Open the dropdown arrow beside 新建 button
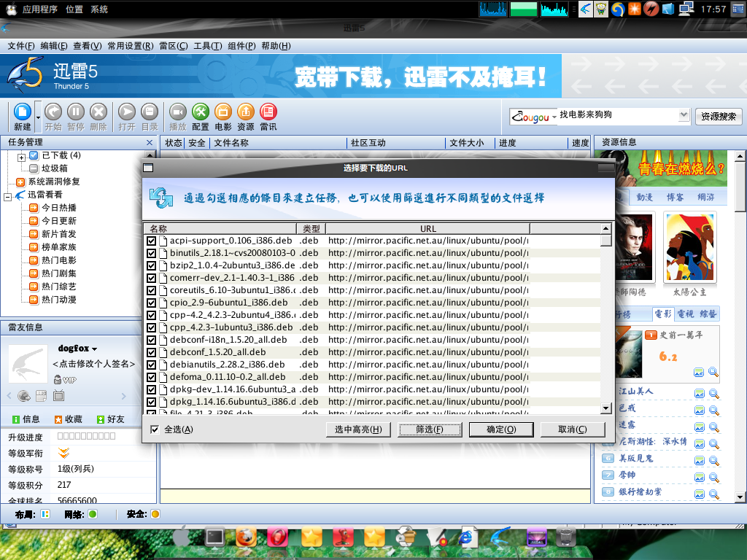 pos(38,117)
